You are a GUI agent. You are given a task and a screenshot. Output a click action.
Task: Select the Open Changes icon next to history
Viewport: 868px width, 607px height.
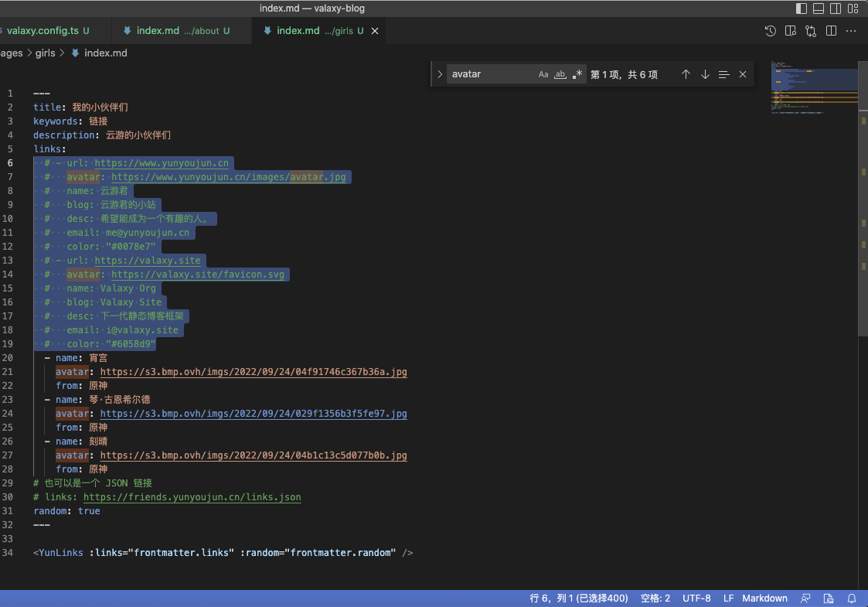click(790, 30)
